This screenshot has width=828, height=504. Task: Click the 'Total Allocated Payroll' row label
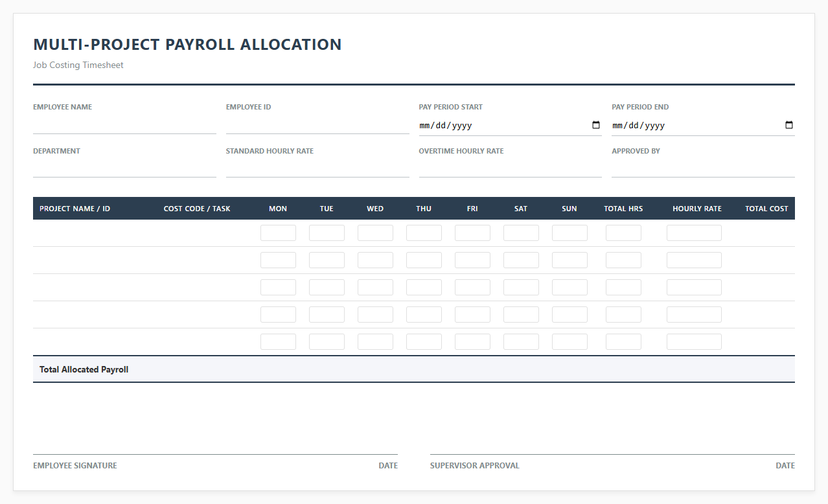[84, 369]
